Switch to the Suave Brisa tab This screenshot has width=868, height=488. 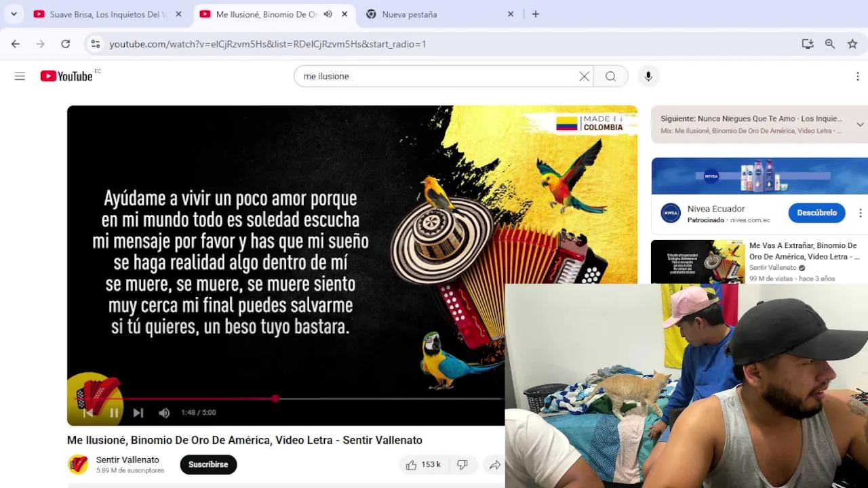(x=108, y=14)
